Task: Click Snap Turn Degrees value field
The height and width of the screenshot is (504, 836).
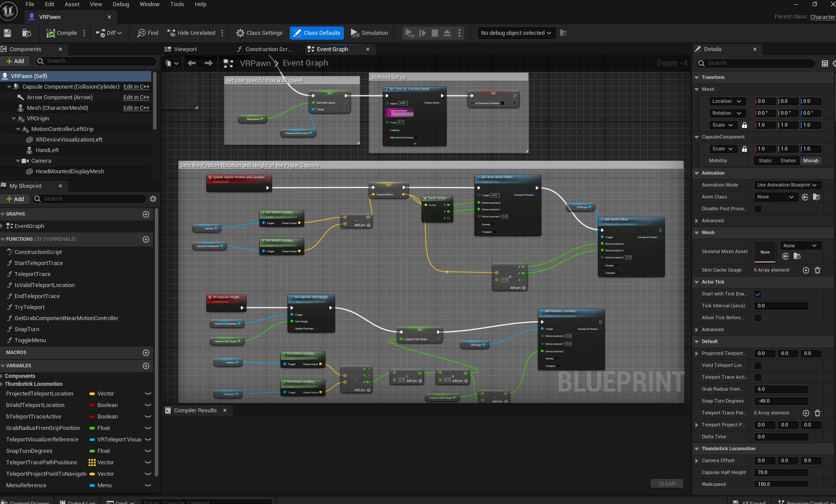Action: [x=781, y=401]
